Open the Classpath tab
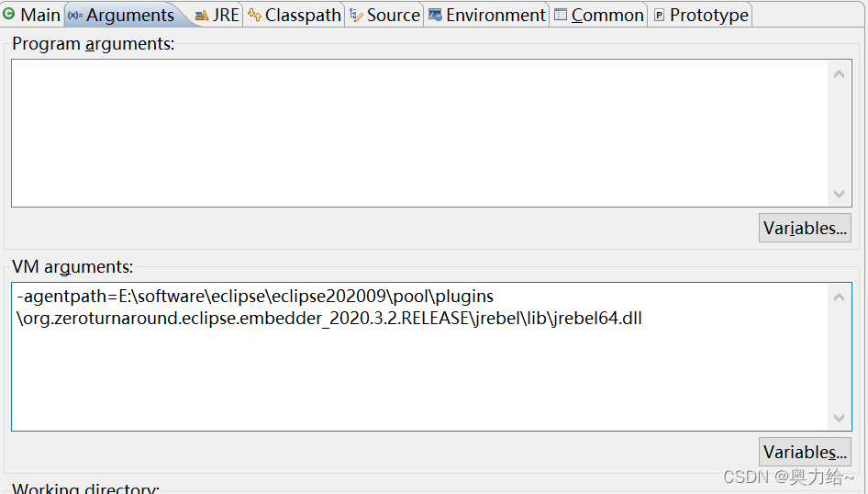The image size is (868, 494). [x=294, y=15]
